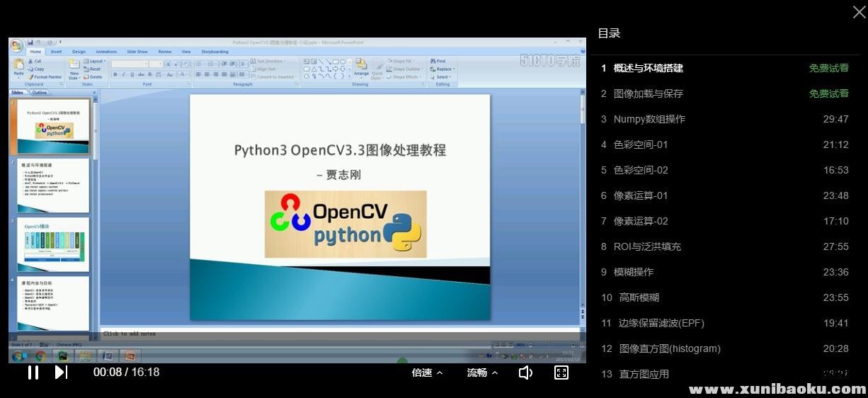Mute the video sound
The height and width of the screenshot is (398, 868).
(x=525, y=373)
